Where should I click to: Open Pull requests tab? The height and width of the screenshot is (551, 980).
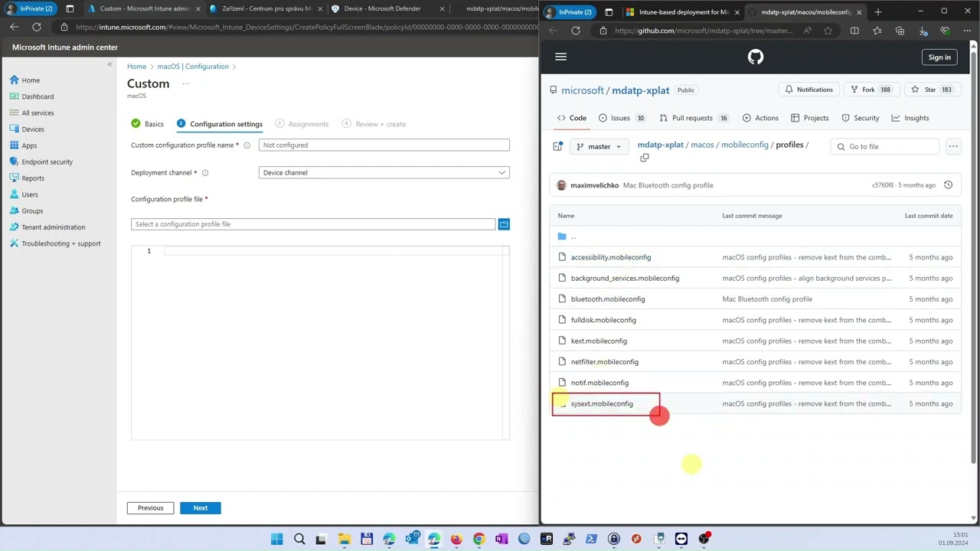694,118
